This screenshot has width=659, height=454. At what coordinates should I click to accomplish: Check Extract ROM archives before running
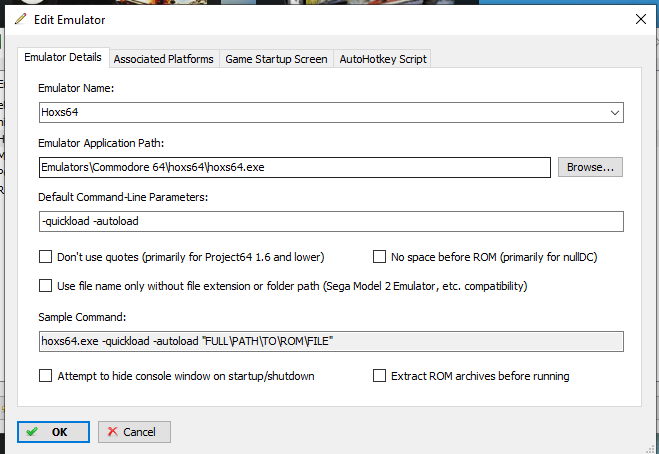click(380, 375)
